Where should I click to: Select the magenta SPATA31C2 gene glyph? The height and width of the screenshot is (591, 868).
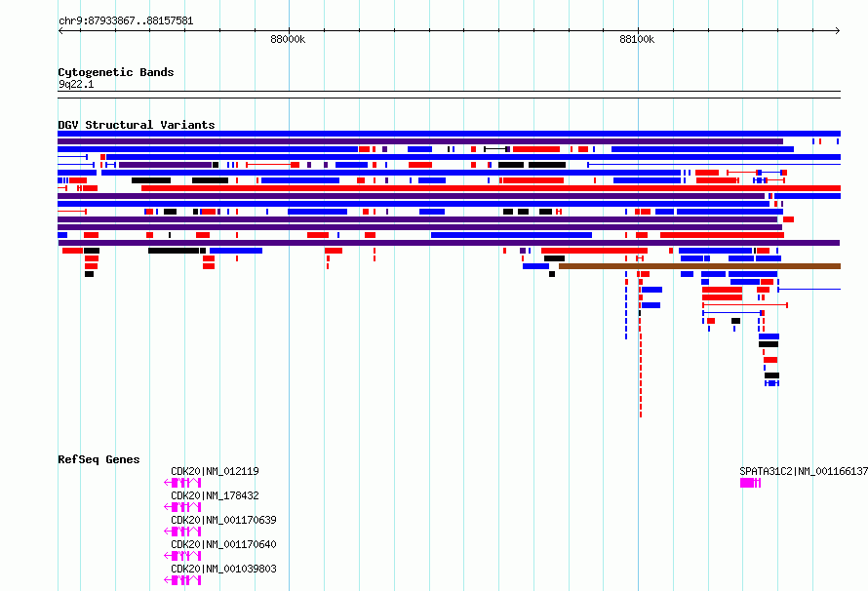(x=751, y=483)
